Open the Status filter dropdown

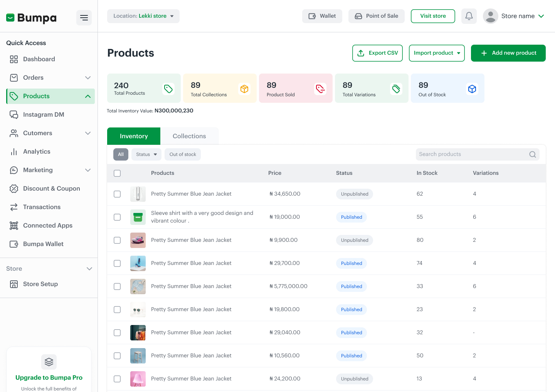tap(146, 154)
